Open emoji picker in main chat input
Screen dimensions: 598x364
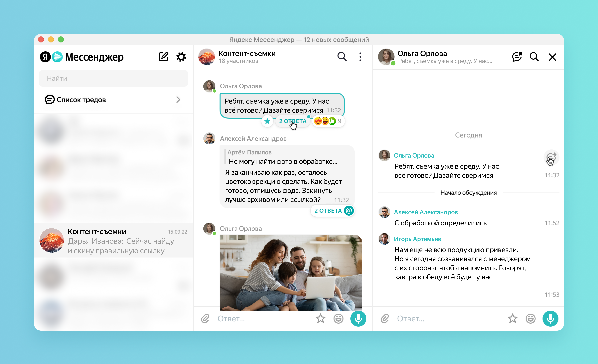[338, 319]
